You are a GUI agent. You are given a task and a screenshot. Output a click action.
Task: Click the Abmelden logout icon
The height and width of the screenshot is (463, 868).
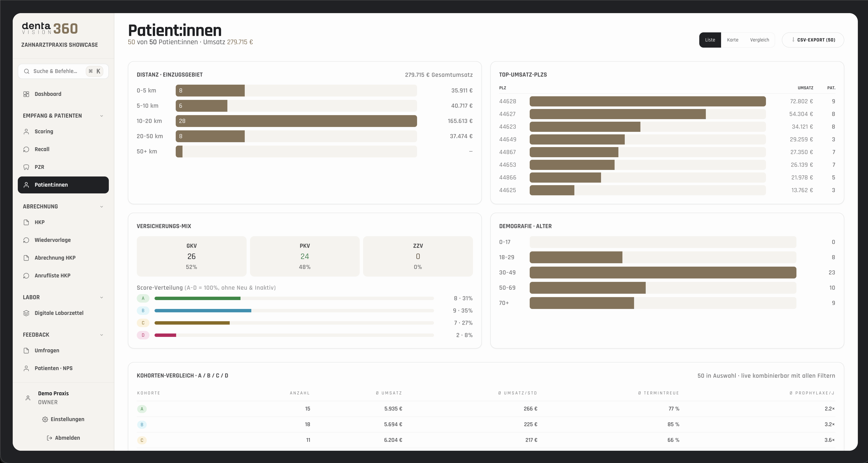[x=49, y=438]
